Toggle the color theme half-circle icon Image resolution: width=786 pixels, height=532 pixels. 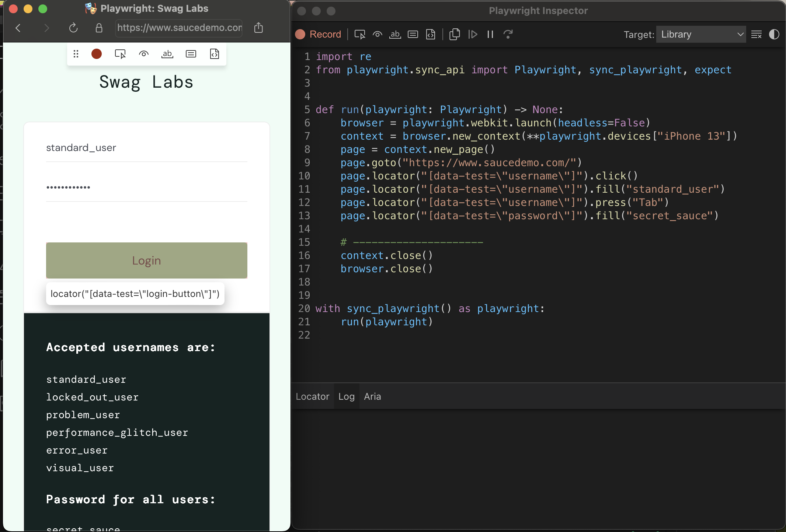[774, 34]
